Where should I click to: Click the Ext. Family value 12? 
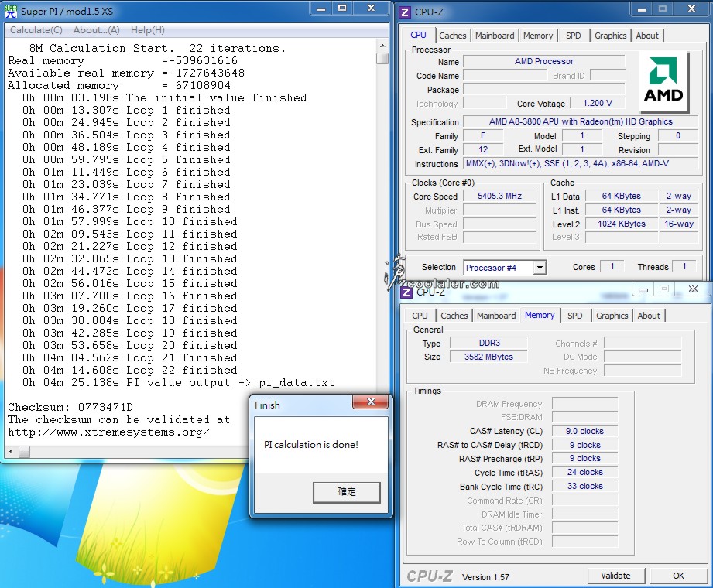483,149
